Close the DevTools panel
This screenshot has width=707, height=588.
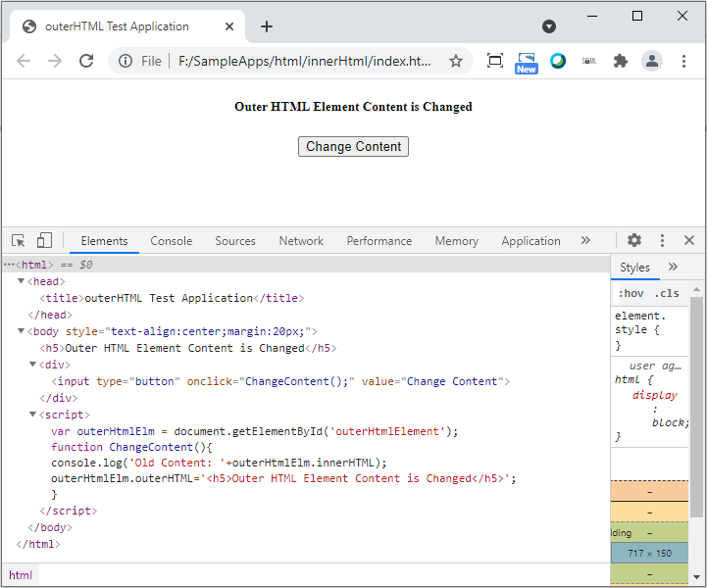tap(689, 240)
